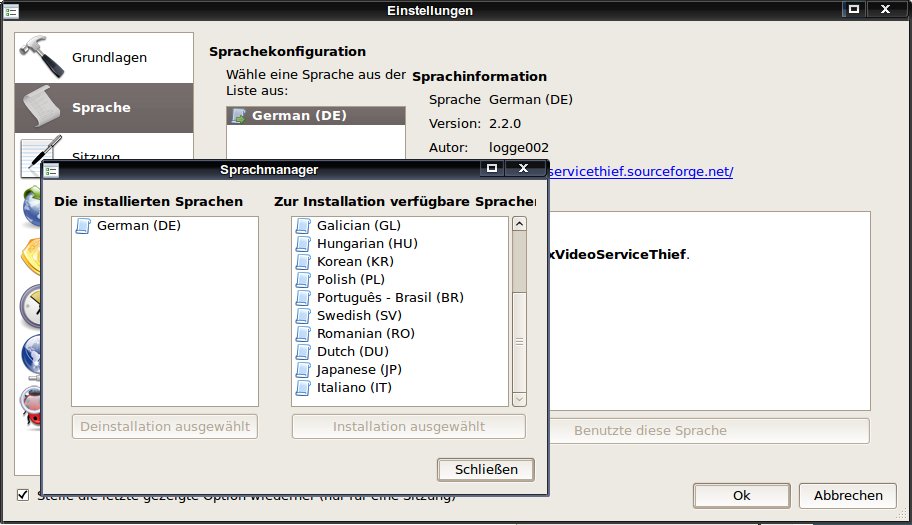Select Romanian (RO) language
The width and height of the screenshot is (912, 525).
(400, 334)
